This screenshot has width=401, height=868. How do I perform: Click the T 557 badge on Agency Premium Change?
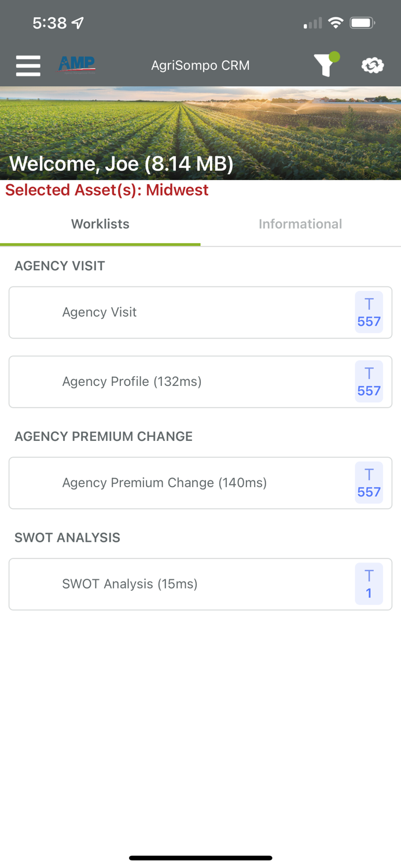[x=369, y=483]
